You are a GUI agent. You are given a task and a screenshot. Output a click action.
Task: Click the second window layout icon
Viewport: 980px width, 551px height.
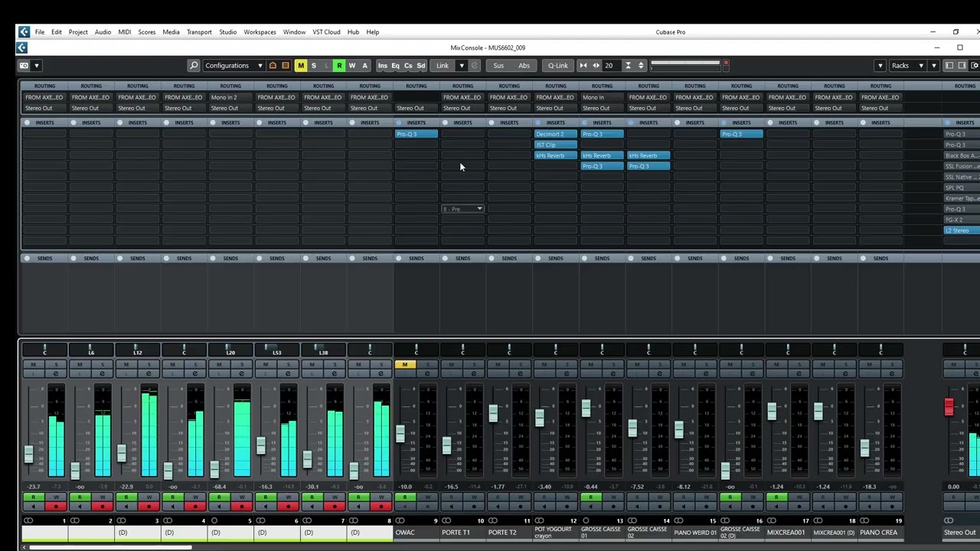click(962, 66)
